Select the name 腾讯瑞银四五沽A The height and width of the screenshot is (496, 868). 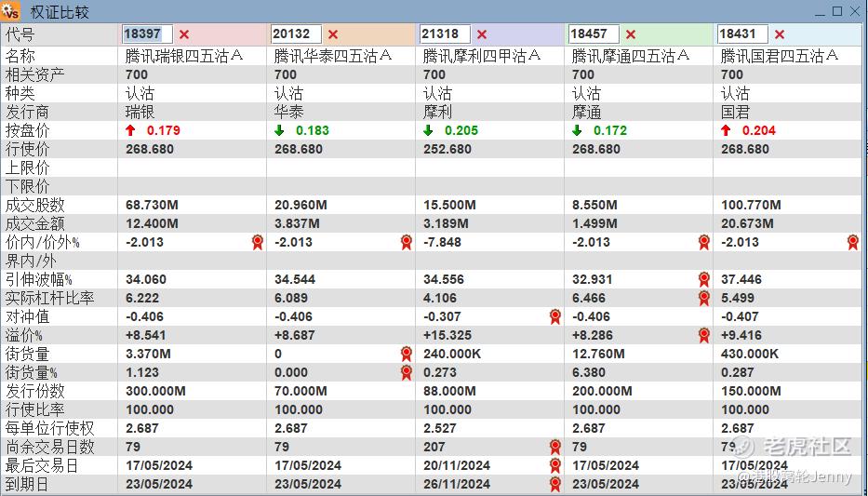(x=184, y=56)
